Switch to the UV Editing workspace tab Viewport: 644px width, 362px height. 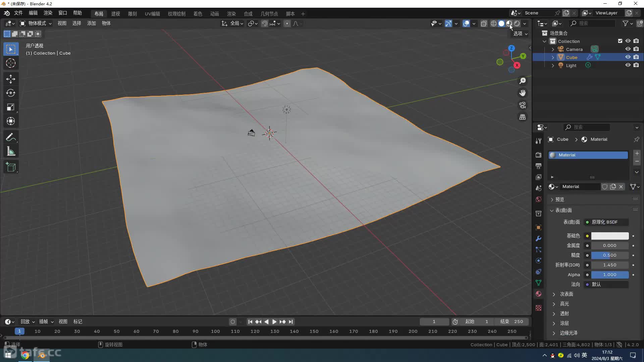click(152, 14)
